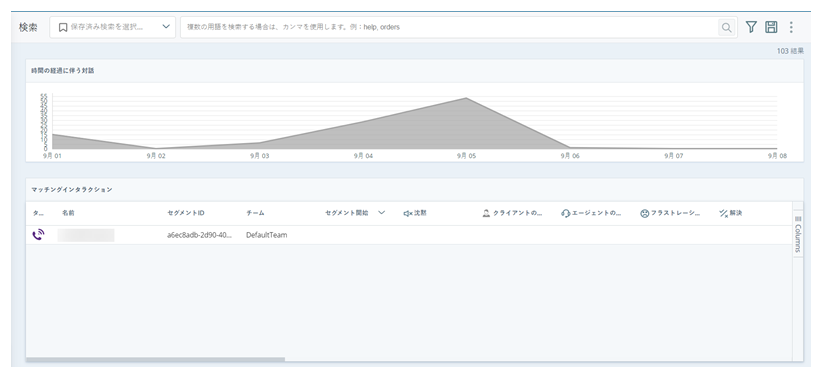823x379 pixels.
Task: Click the client person icon in the header
Action: pyautogui.click(x=486, y=214)
